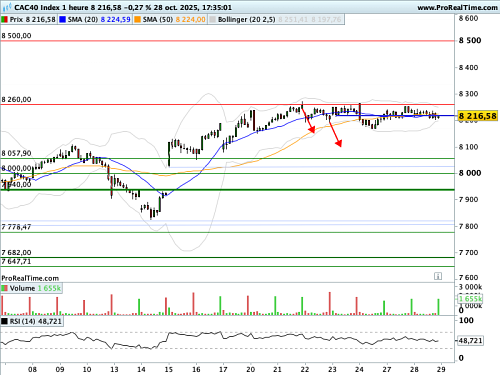Click the 7 682,00 support level label
The width and height of the screenshot is (500, 375).
pos(16,253)
